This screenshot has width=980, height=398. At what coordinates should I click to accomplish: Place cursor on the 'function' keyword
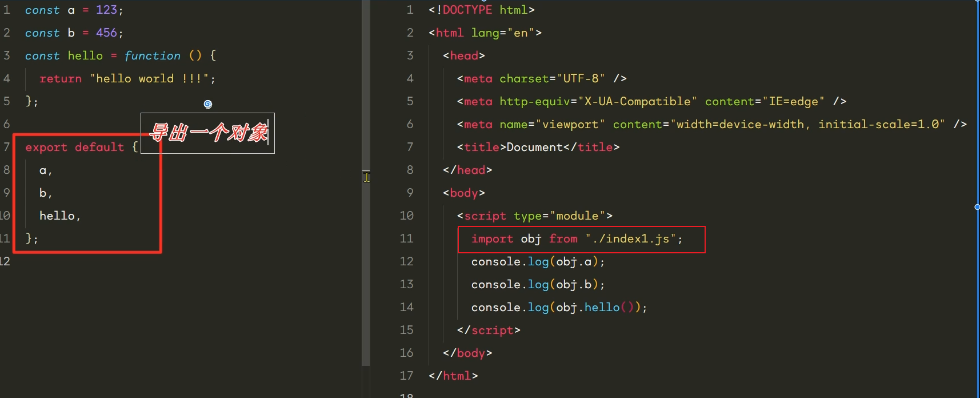[152, 55]
